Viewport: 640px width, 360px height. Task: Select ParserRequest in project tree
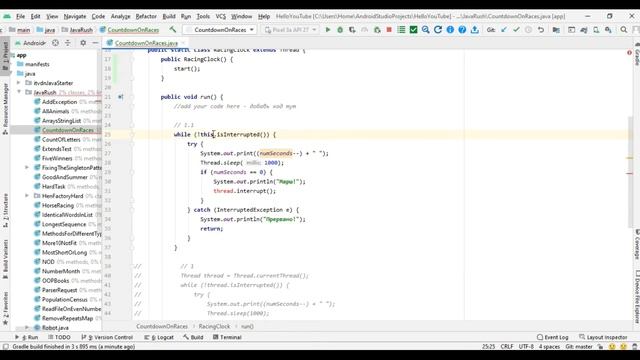(60, 290)
